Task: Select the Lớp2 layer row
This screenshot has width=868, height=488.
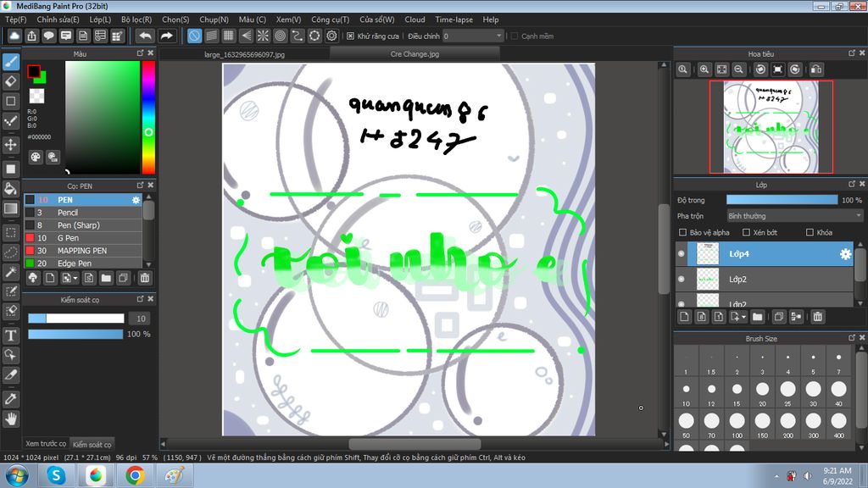Action: [x=765, y=279]
